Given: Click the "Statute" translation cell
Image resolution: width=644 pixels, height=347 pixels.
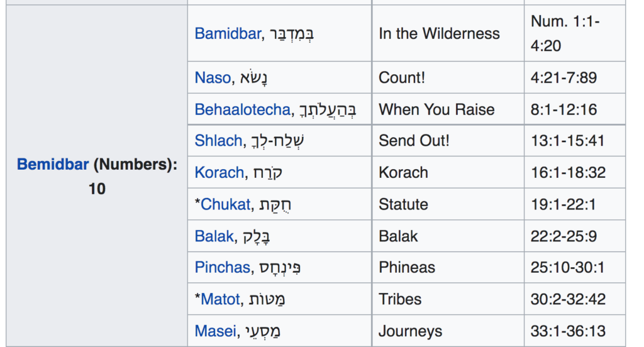Looking at the screenshot, I should [403, 204].
